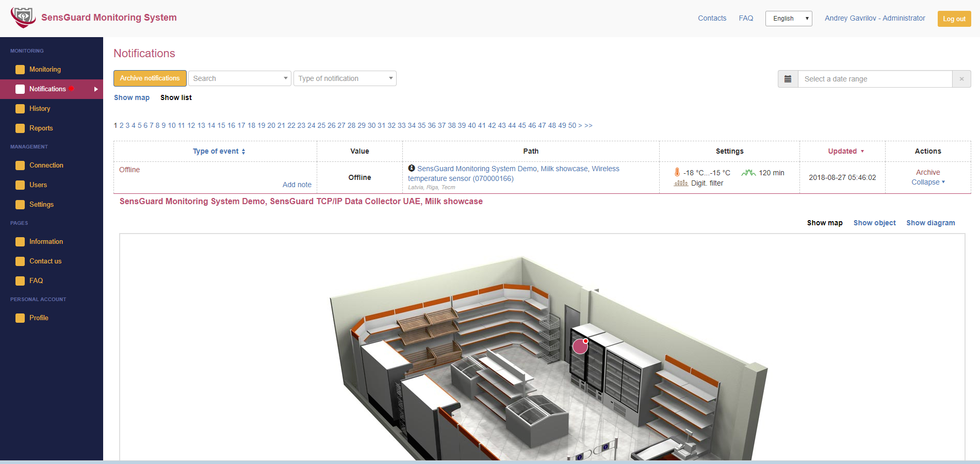Click the sensor marker on showcase

click(581, 346)
